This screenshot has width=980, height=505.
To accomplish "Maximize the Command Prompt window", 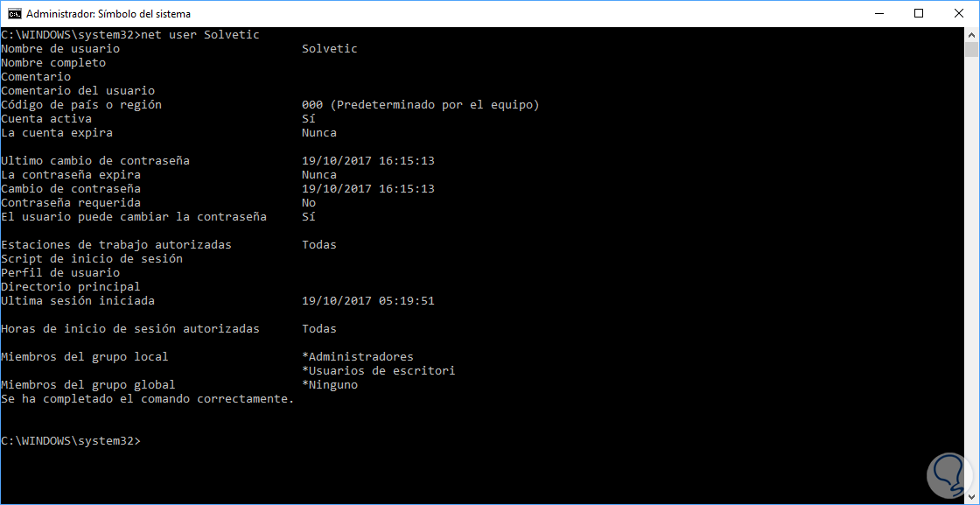I will pos(919,14).
